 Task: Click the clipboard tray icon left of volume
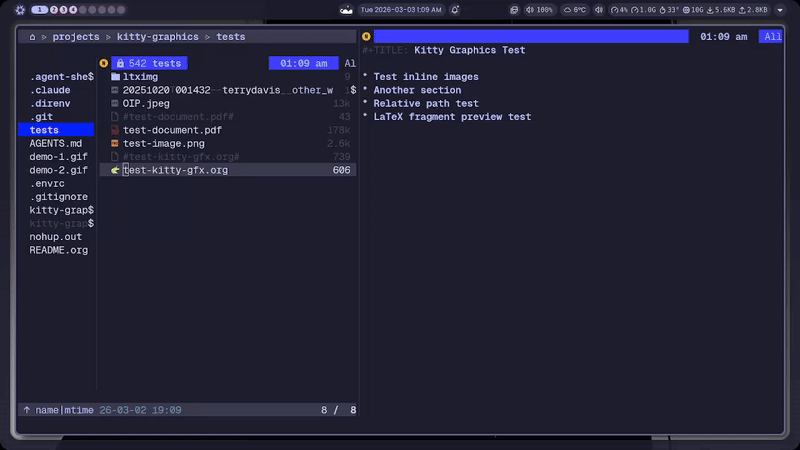(514, 10)
